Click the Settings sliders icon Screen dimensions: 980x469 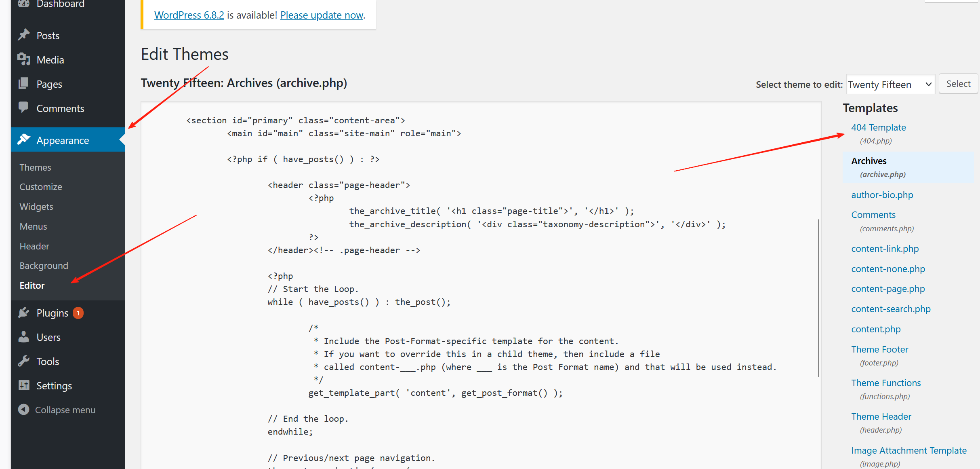24,385
